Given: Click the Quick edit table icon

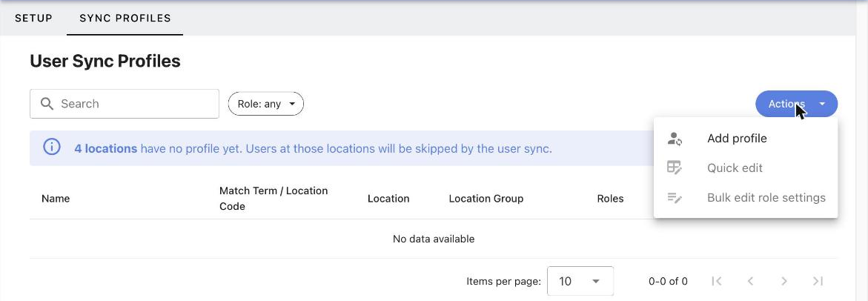Looking at the screenshot, I should point(675,168).
